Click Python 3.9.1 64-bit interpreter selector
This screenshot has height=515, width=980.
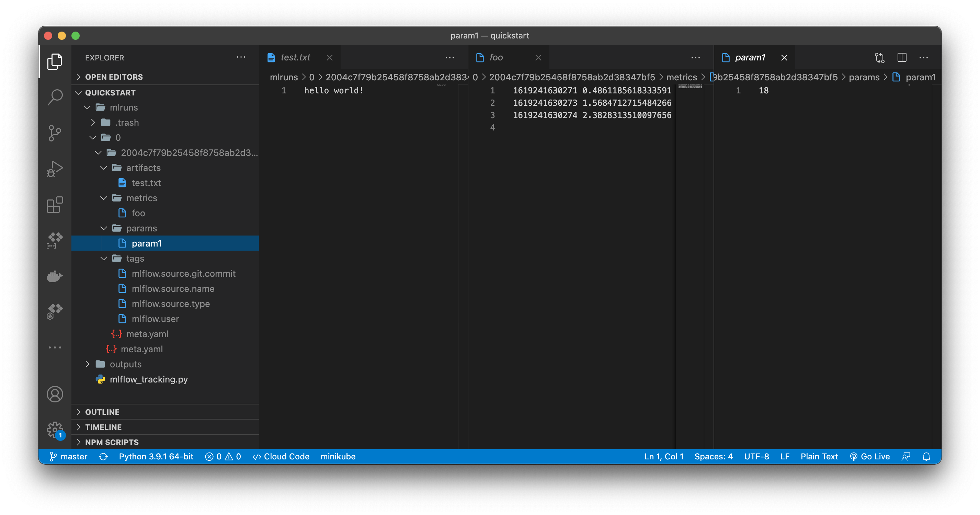pos(156,456)
